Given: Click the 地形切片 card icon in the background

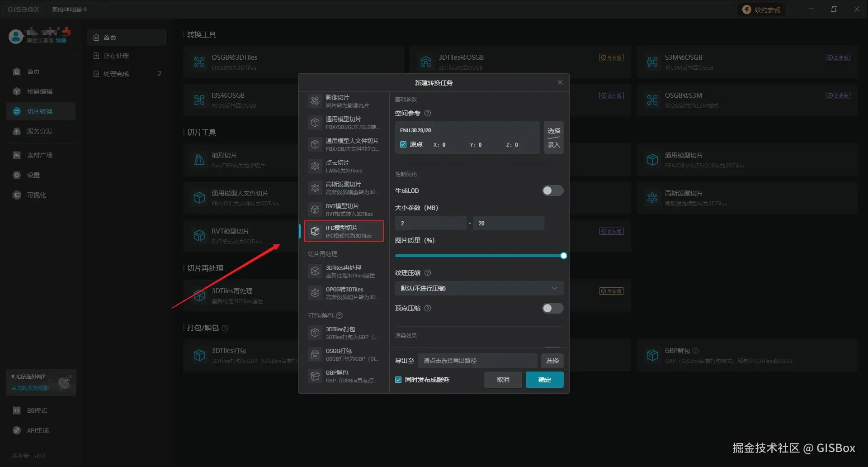Looking at the screenshot, I should [x=199, y=160].
